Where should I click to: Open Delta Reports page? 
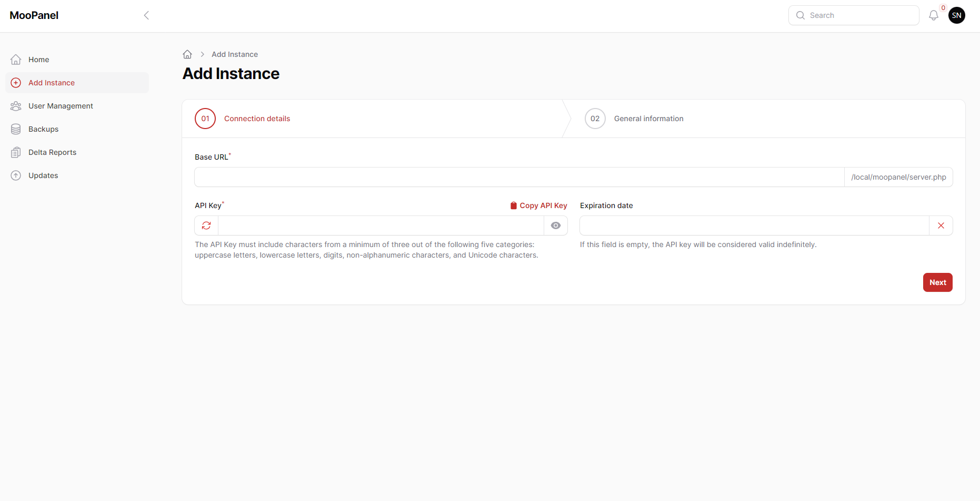click(x=77, y=152)
